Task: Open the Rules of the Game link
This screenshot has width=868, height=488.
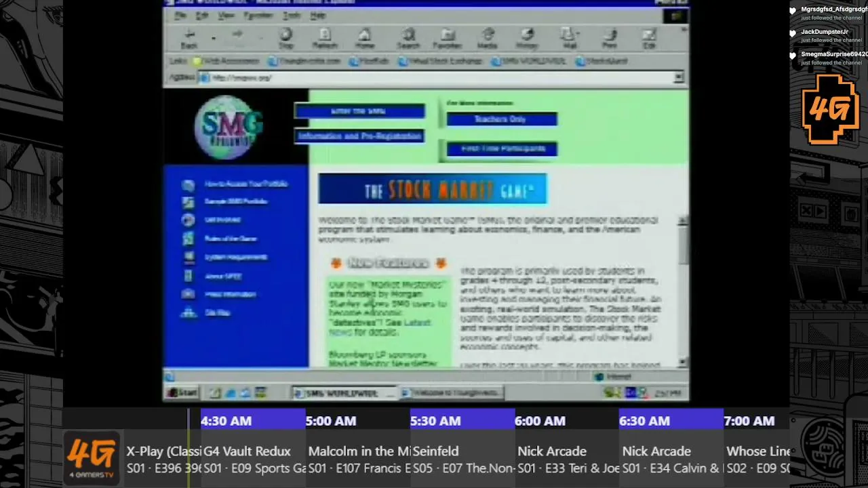Action: pos(231,239)
